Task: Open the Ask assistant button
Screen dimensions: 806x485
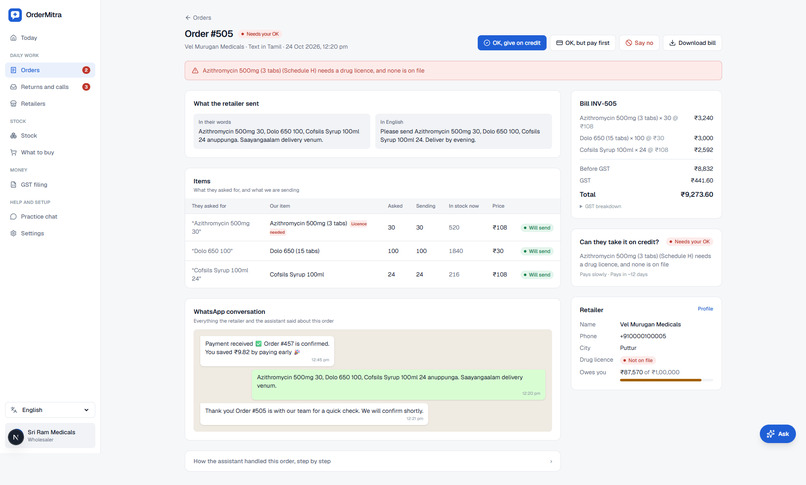Action: coord(778,434)
